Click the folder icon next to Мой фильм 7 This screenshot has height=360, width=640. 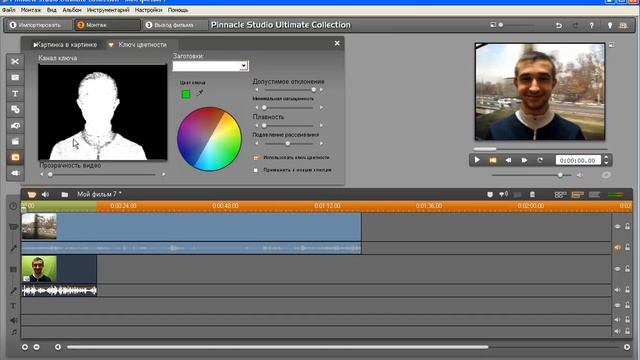[64, 194]
